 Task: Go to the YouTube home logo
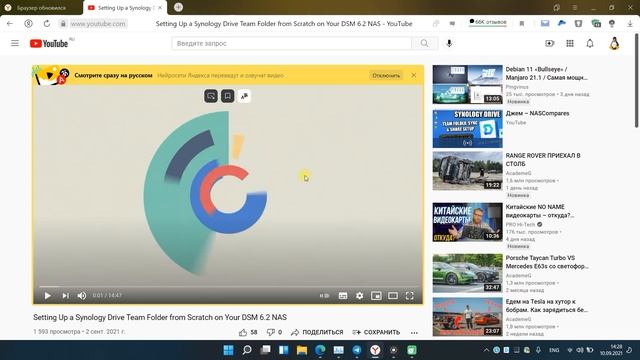point(49,43)
